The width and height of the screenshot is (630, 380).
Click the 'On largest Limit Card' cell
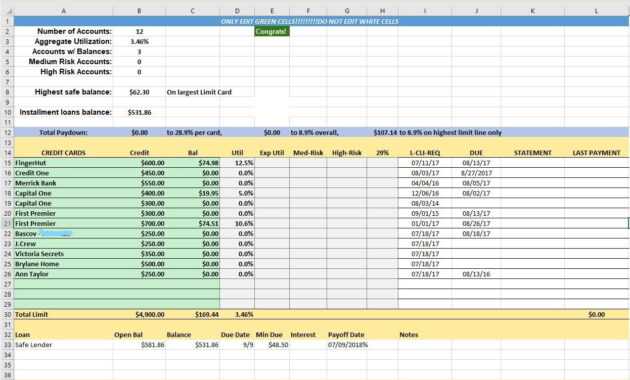point(199,92)
